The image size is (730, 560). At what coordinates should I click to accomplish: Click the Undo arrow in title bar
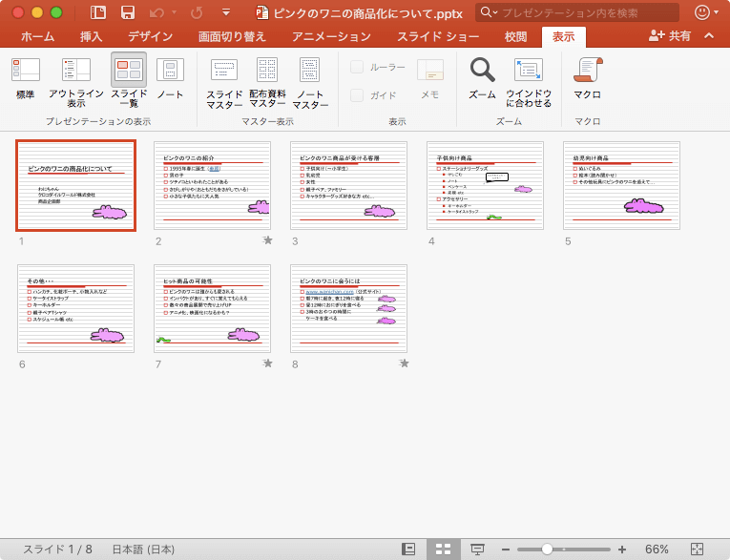(x=156, y=12)
